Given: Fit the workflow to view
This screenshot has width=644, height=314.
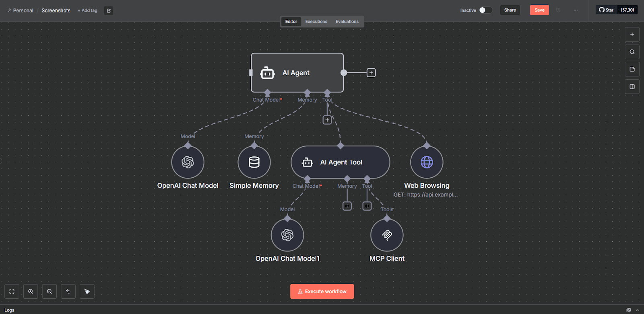Looking at the screenshot, I should (x=12, y=291).
